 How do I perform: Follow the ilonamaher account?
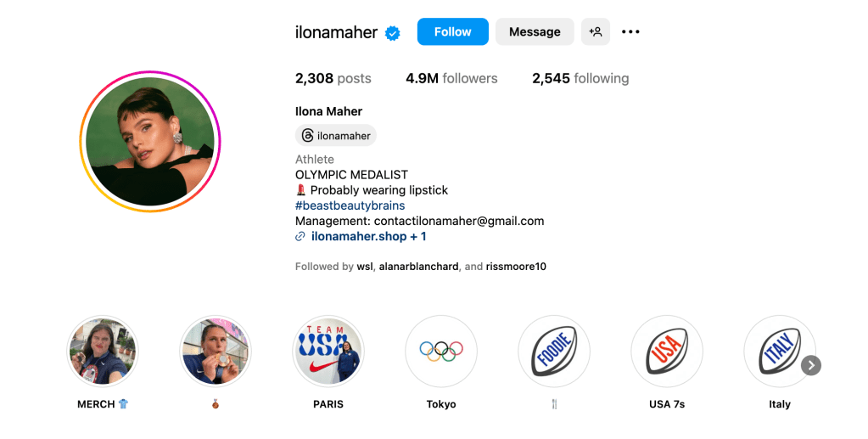[452, 32]
